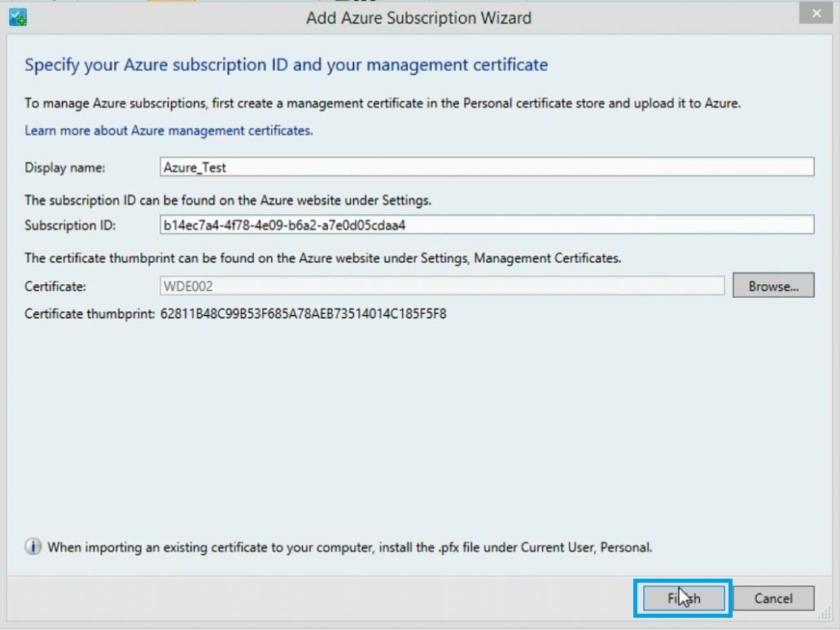Click the 'Display name:' label
This screenshot has height=630, width=840.
click(65, 168)
